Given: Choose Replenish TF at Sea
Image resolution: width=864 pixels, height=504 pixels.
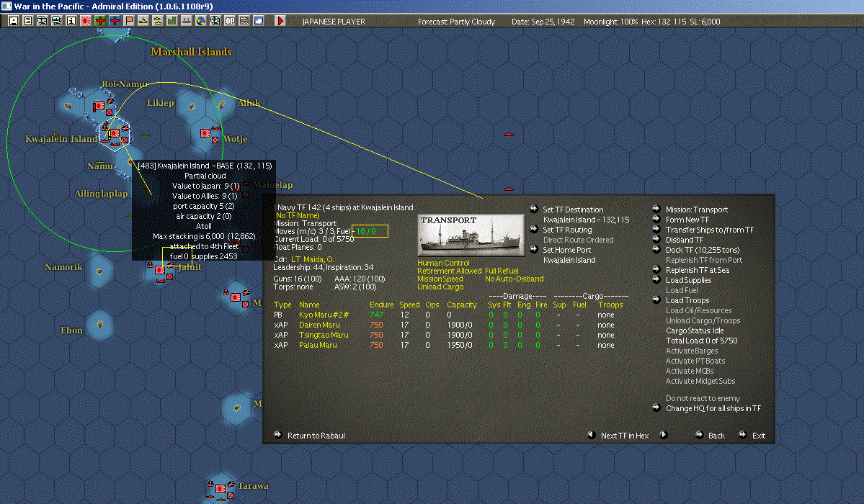Looking at the screenshot, I should [697, 270].
